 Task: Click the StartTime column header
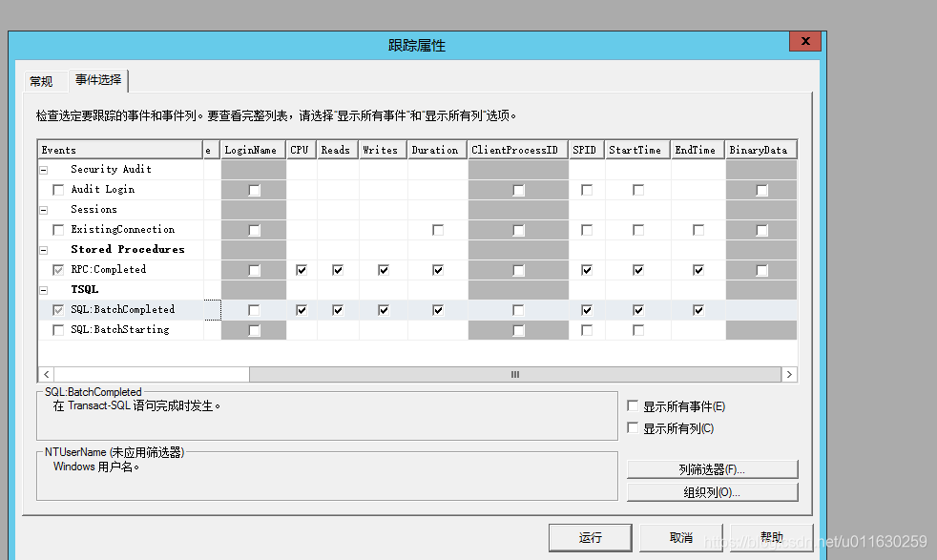click(638, 150)
